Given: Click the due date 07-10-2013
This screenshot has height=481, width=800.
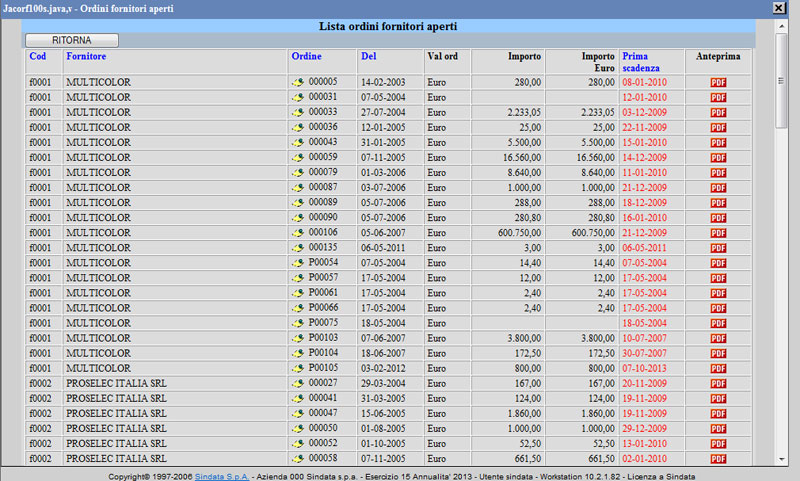Looking at the screenshot, I should [644, 368].
